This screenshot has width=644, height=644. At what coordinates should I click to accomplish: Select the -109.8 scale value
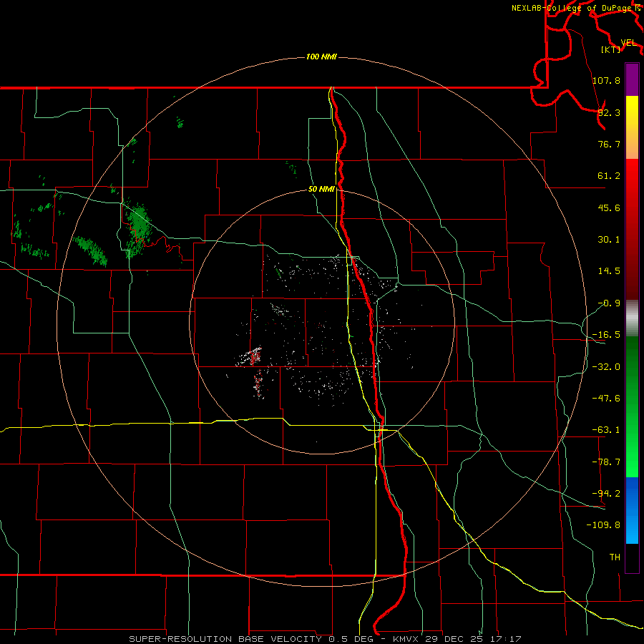(603, 525)
